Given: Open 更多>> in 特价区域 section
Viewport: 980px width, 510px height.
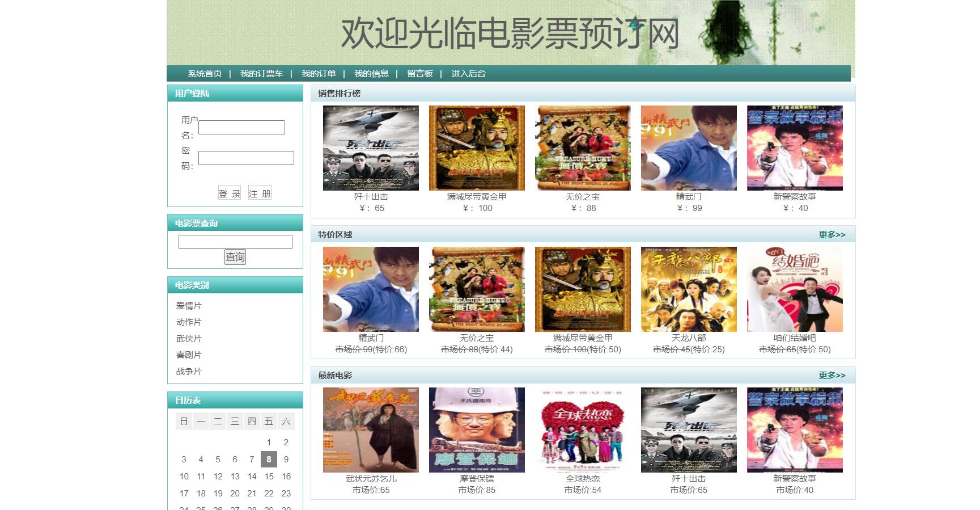Looking at the screenshot, I should click(x=831, y=235).
